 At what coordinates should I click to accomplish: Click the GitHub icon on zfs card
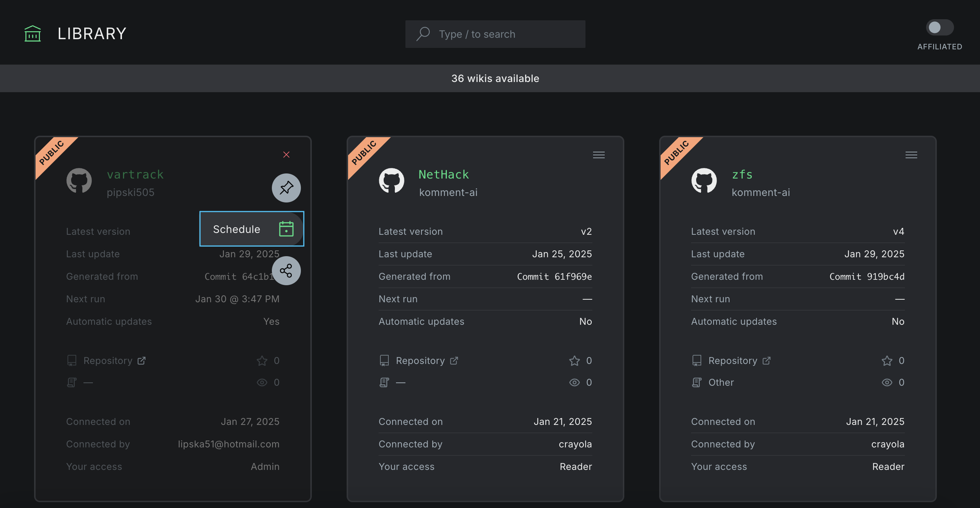704,181
